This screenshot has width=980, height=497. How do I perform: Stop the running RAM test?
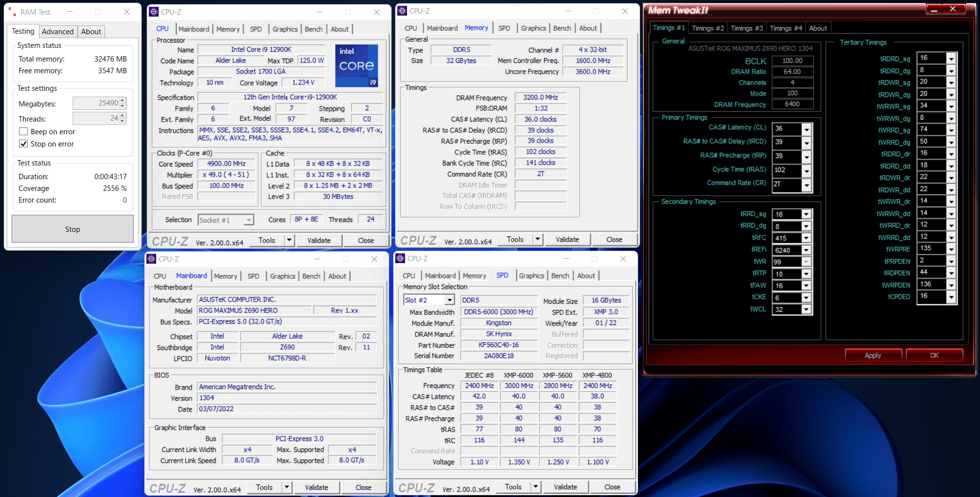tap(73, 229)
